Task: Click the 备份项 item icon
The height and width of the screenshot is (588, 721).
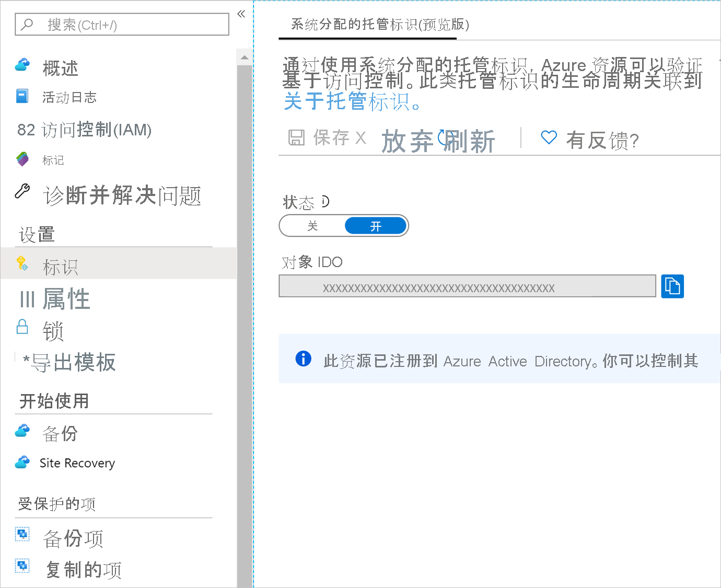Action: [22, 534]
